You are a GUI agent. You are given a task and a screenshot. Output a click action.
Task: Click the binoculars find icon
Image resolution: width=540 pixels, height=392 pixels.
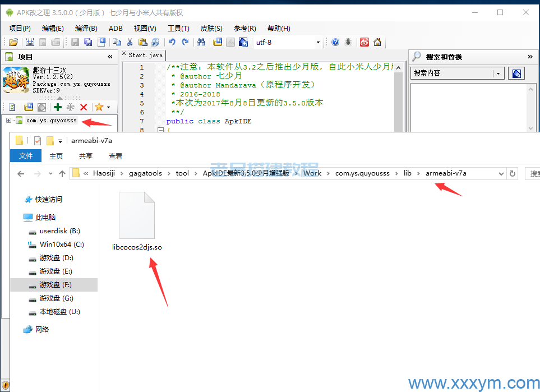point(201,42)
